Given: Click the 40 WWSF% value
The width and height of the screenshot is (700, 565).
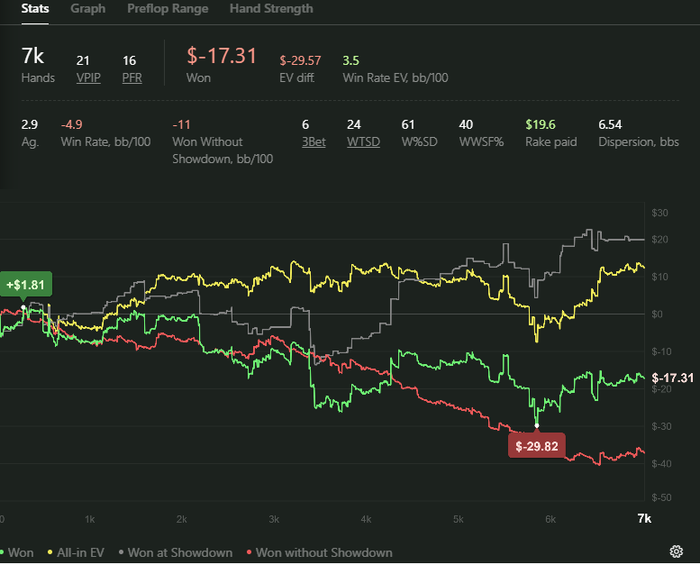Looking at the screenshot, I should (466, 125).
